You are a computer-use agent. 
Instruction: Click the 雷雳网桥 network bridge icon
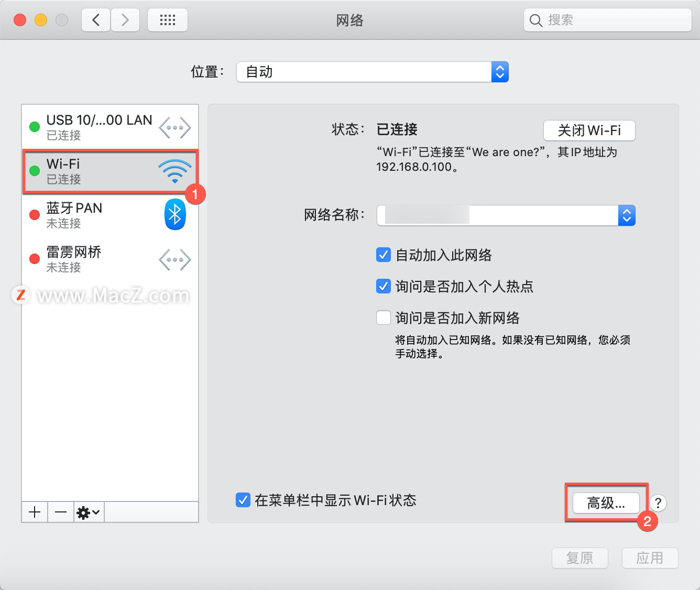point(175,259)
